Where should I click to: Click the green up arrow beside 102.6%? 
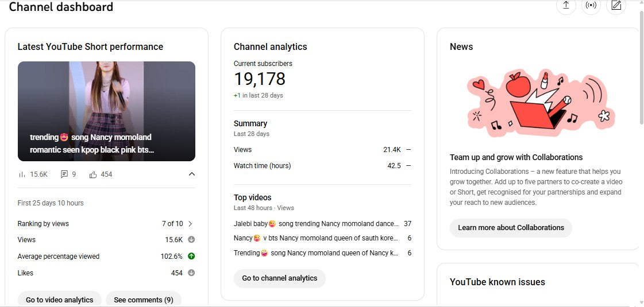point(191,257)
